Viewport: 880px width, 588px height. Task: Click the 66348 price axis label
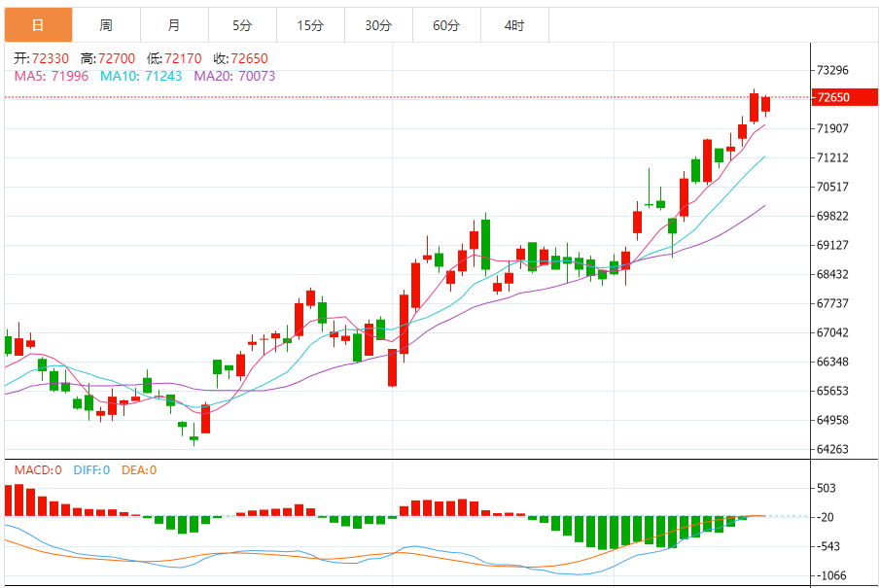pos(833,362)
